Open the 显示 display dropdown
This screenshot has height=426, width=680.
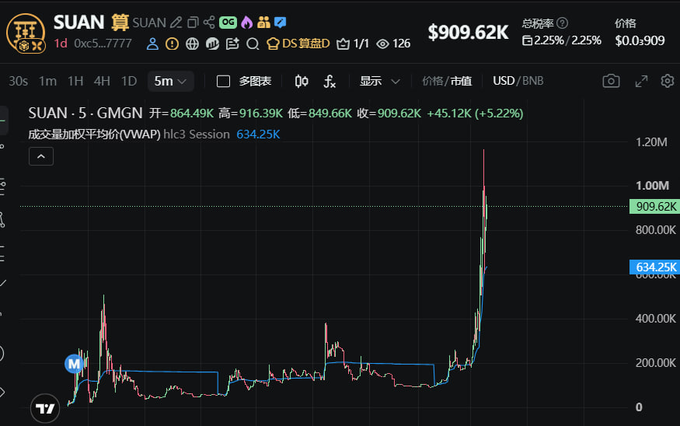tap(379, 81)
